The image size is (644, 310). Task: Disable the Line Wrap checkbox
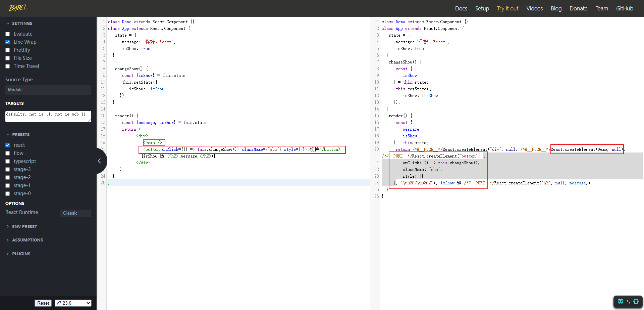[x=8, y=42]
